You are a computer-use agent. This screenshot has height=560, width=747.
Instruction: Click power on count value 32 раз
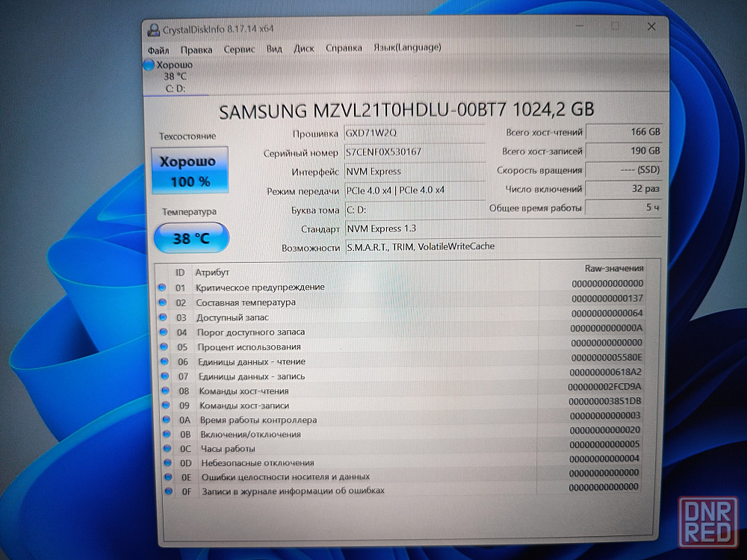[x=624, y=189]
